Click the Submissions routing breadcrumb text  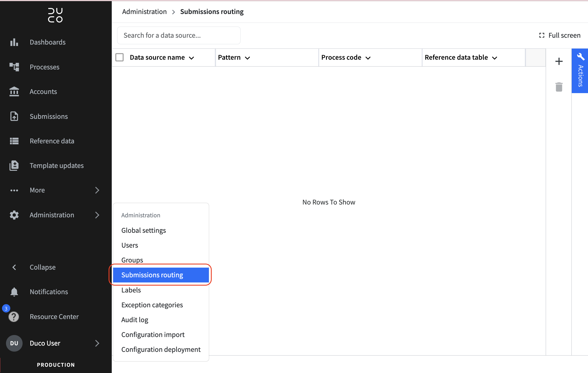(212, 12)
